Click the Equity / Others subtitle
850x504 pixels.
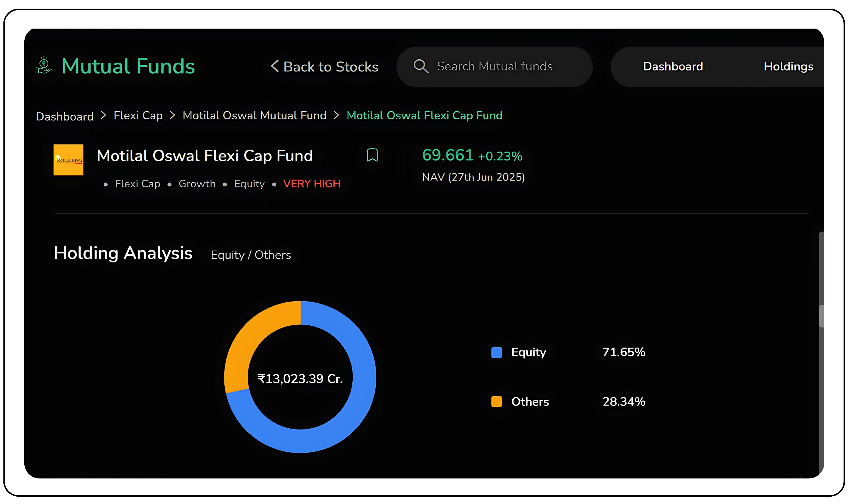pos(251,255)
